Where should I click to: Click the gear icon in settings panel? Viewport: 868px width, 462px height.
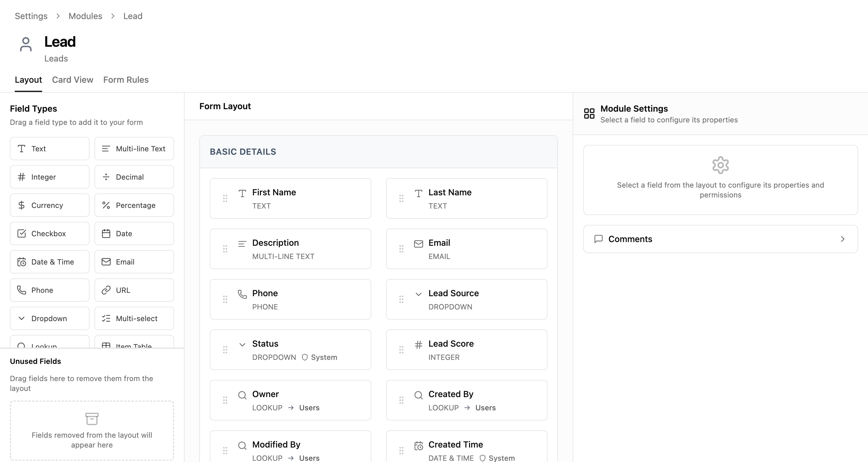pos(720,165)
